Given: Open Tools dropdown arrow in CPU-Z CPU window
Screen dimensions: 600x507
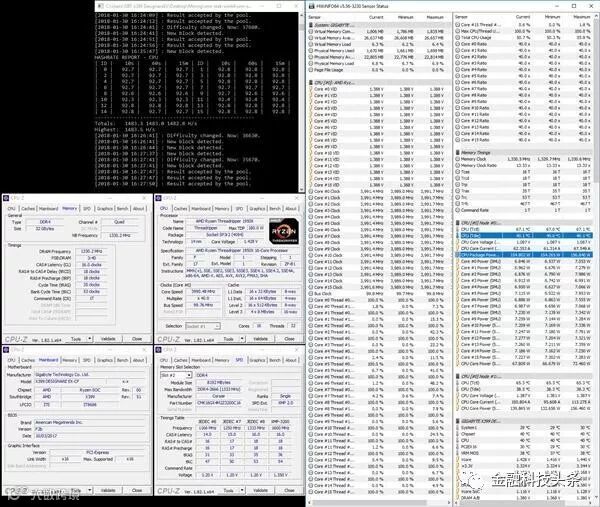Looking at the screenshot, I should click(x=242, y=339).
